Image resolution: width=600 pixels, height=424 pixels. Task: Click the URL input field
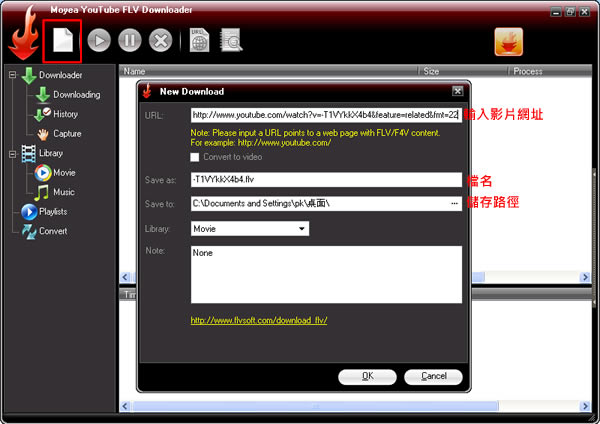click(326, 115)
